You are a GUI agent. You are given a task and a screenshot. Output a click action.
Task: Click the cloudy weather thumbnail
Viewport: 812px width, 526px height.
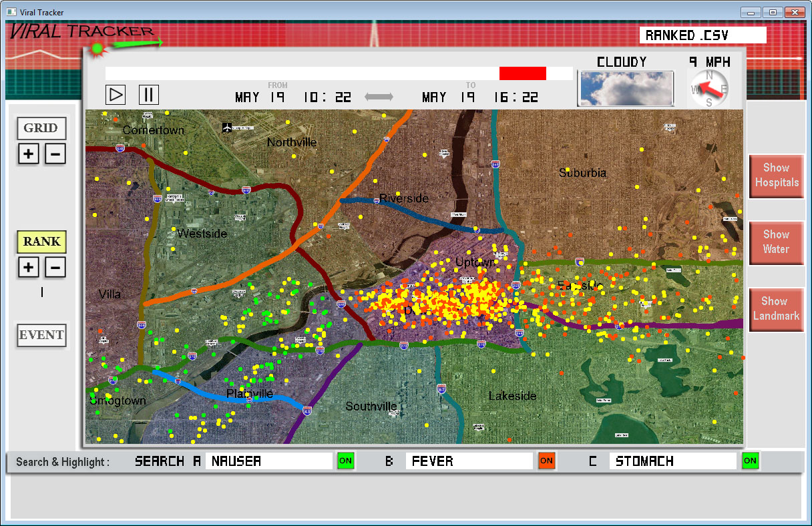[626, 89]
